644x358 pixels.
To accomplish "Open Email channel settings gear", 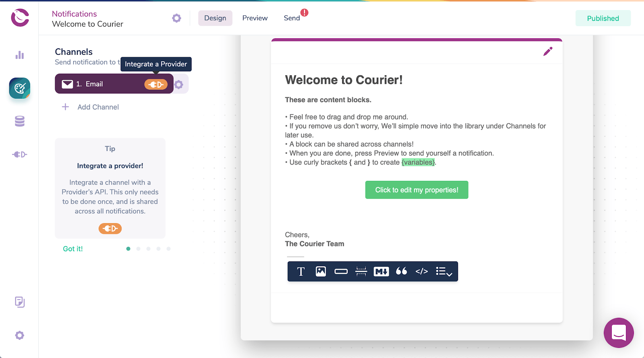I will tap(179, 84).
